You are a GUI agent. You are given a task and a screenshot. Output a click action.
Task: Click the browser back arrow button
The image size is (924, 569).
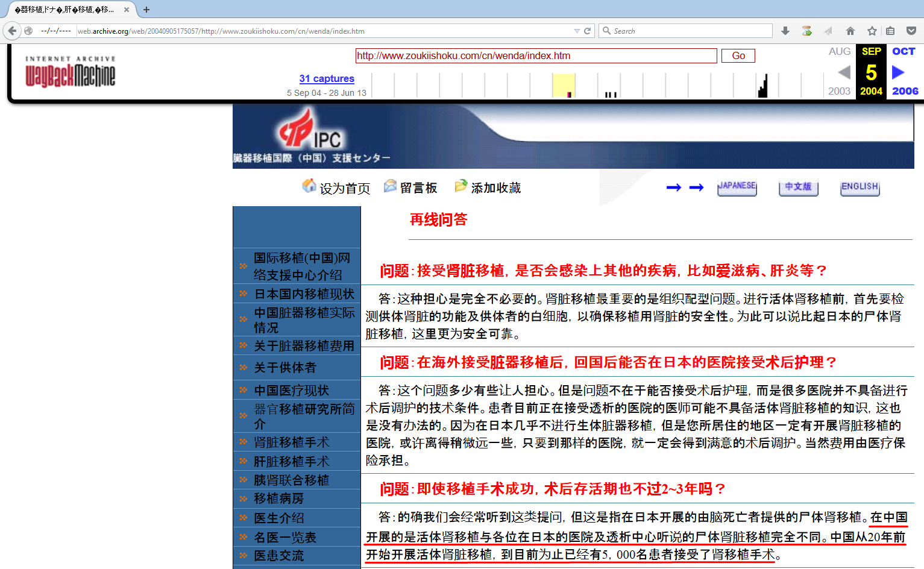(12, 31)
